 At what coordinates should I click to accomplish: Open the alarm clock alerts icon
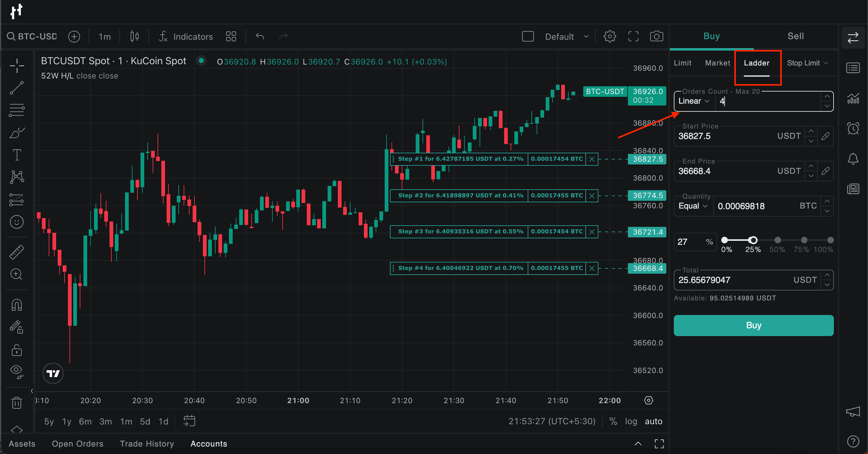coord(853,128)
